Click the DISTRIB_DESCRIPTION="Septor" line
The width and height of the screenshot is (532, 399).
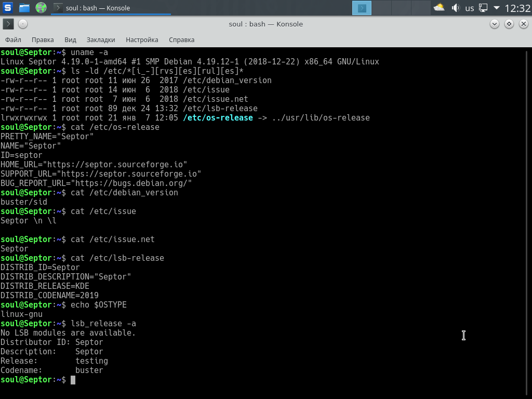click(65, 276)
